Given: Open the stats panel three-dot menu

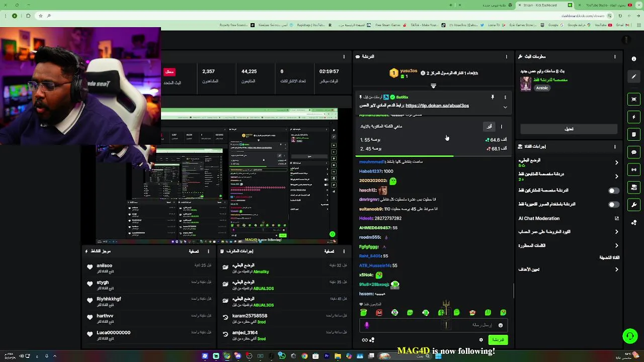Looking at the screenshot, I should (x=344, y=57).
